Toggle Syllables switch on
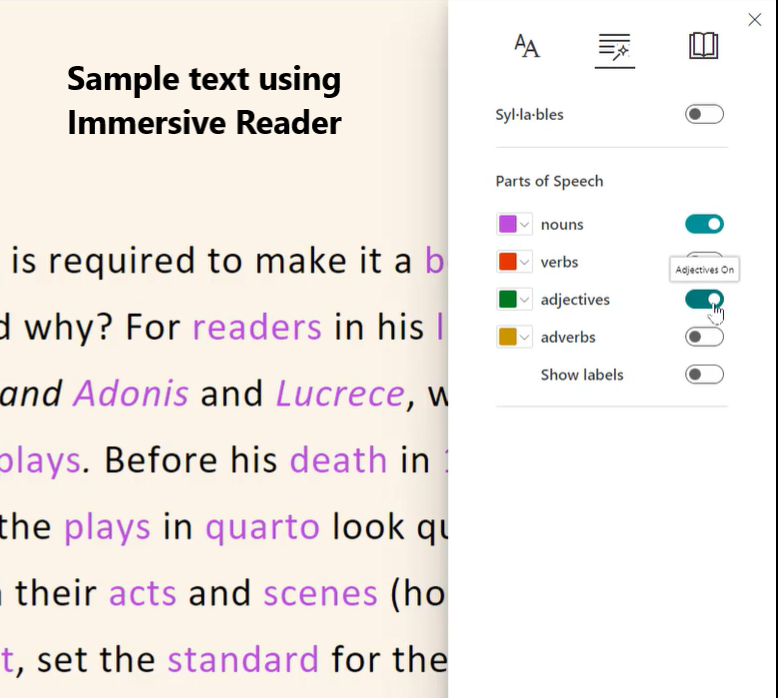Image resolution: width=778 pixels, height=698 pixels. point(704,115)
